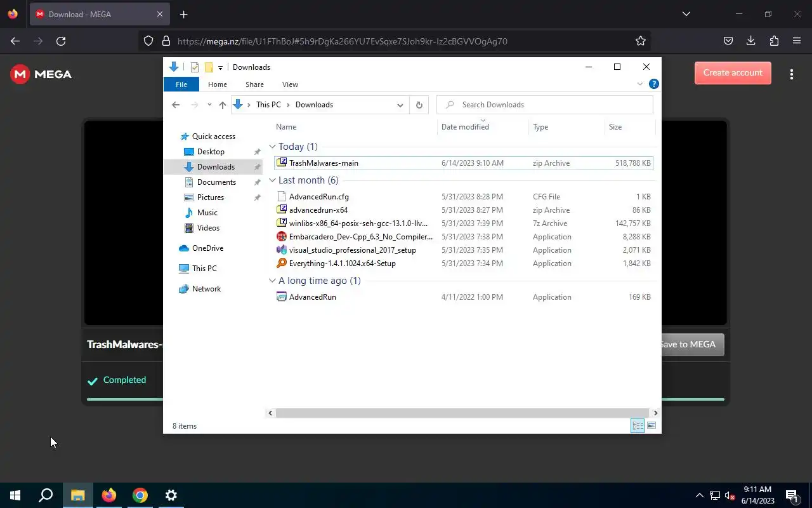Image resolution: width=812 pixels, height=508 pixels.
Task: Click Create account on MEGA page
Action: (x=733, y=73)
